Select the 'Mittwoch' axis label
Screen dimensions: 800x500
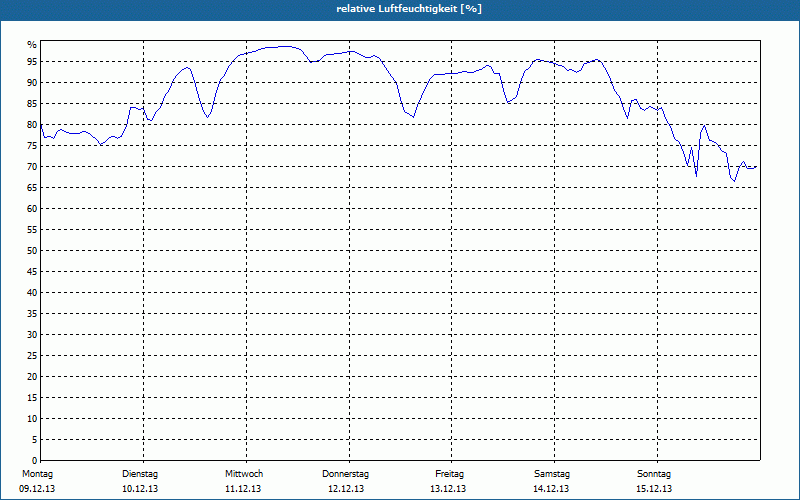tap(244, 474)
